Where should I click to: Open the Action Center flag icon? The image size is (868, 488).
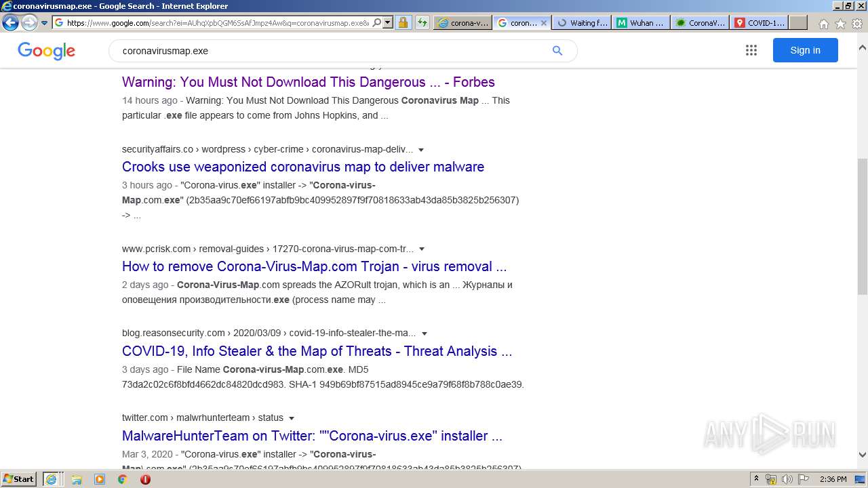click(x=802, y=479)
